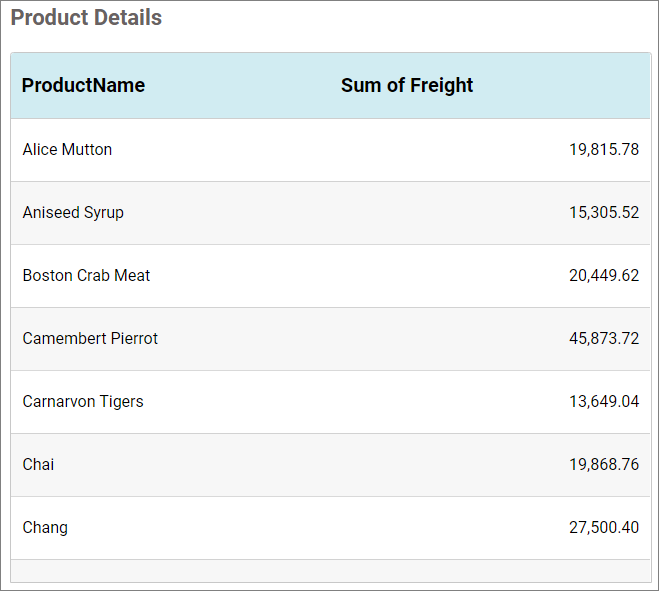This screenshot has width=659, height=591.
Task: Click the freight value 15,305.52
Action: point(603,213)
